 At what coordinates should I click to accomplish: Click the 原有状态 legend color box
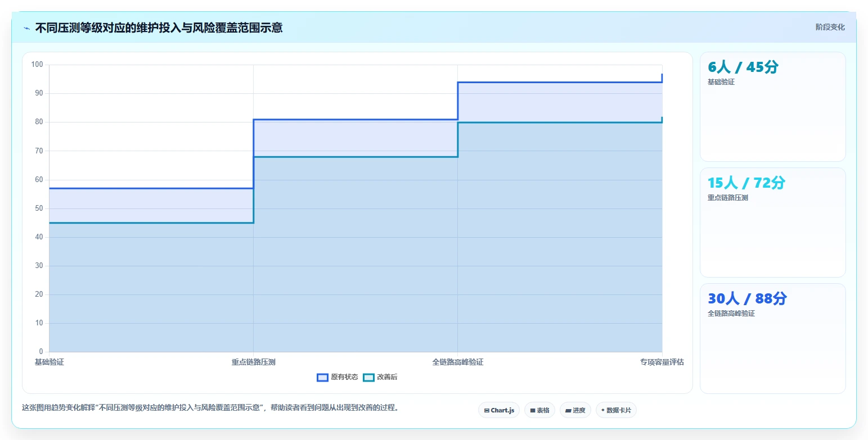[x=322, y=377]
